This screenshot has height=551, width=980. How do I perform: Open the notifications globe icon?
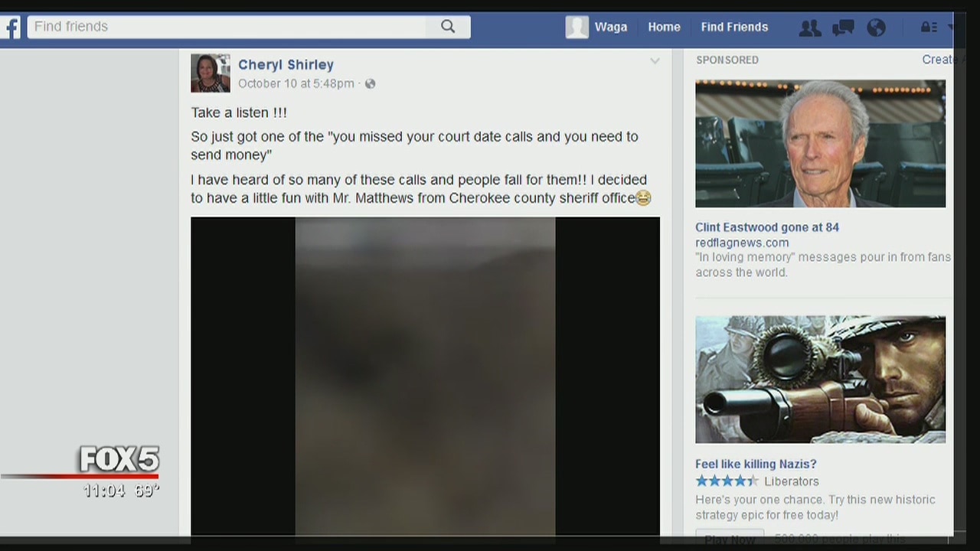pos(876,28)
